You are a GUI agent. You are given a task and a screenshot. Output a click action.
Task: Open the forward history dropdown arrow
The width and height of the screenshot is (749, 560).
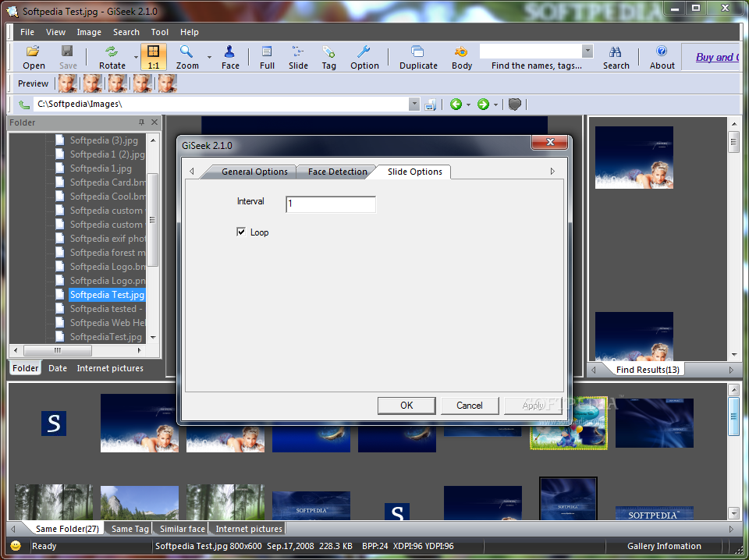(495, 105)
